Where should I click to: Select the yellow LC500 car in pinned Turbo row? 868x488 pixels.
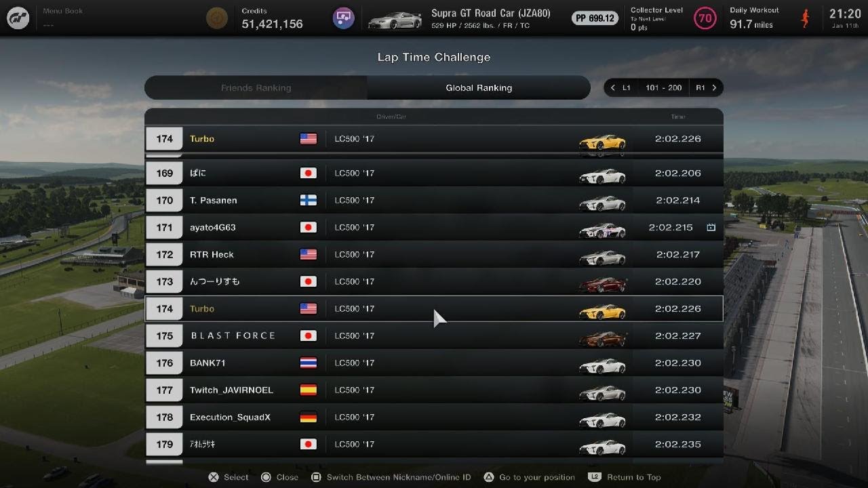(602, 142)
